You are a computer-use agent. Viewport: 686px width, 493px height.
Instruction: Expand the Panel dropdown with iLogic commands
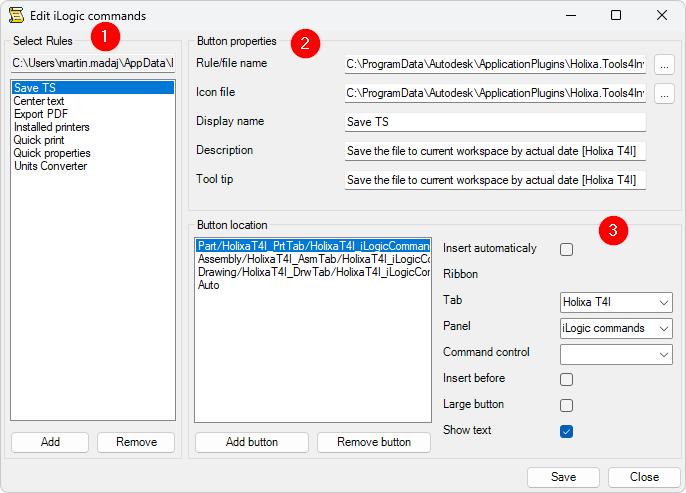616,328
